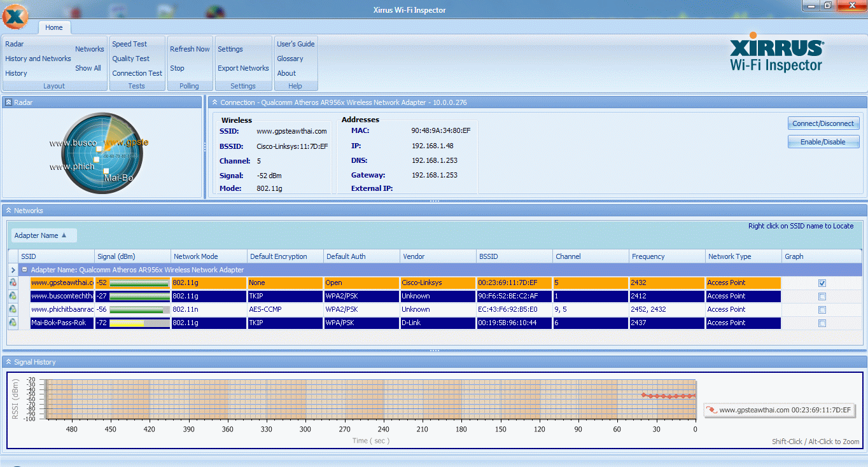This screenshot has height=467, width=868.
Task: Select the Mai-Bok-Pass-Rok SSID cell
Action: (x=62, y=323)
